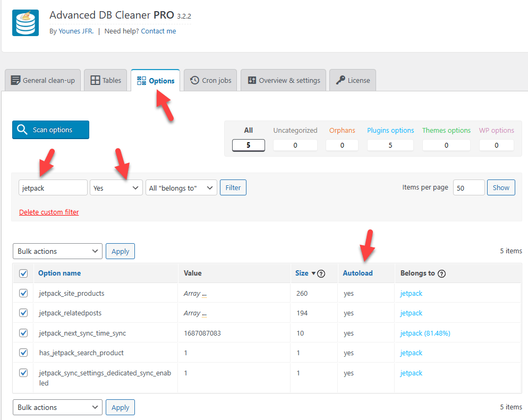The image size is (528, 420).
Task: Click the Value column header
Action: (x=193, y=273)
